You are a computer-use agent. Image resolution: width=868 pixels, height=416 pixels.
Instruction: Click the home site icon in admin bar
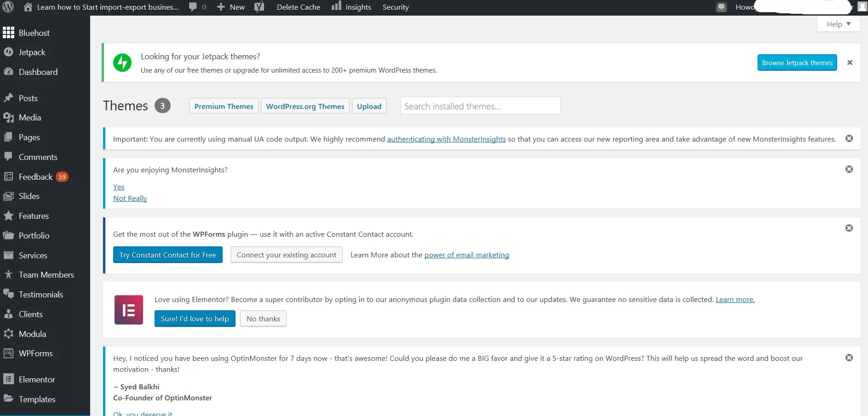28,7
